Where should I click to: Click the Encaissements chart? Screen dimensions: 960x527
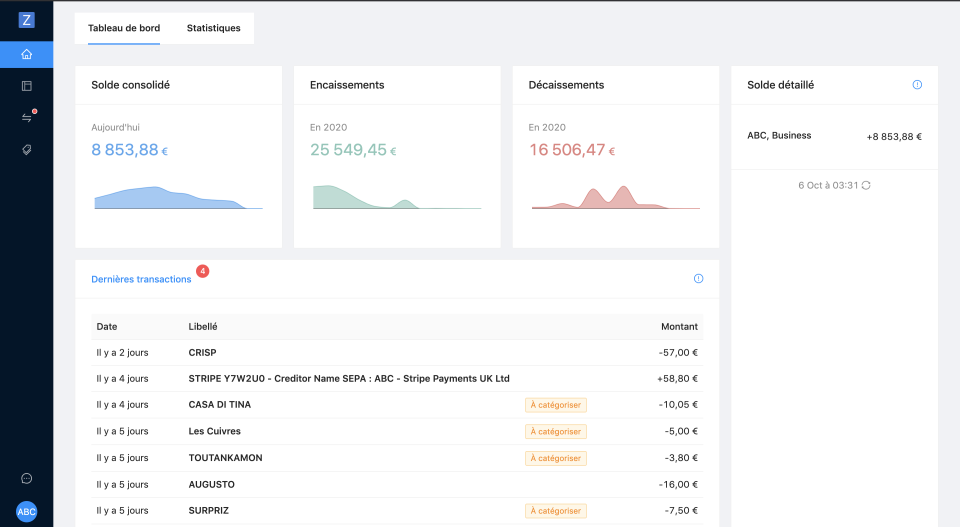click(397, 196)
